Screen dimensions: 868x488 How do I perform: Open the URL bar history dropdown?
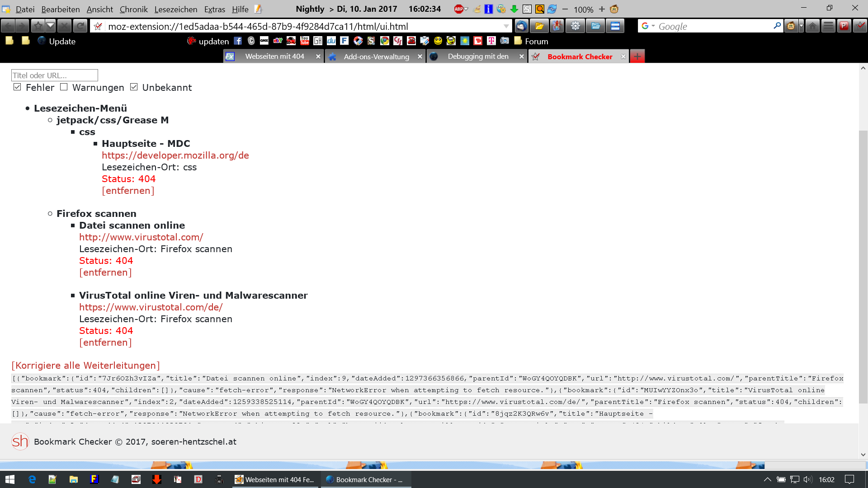pos(506,26)
